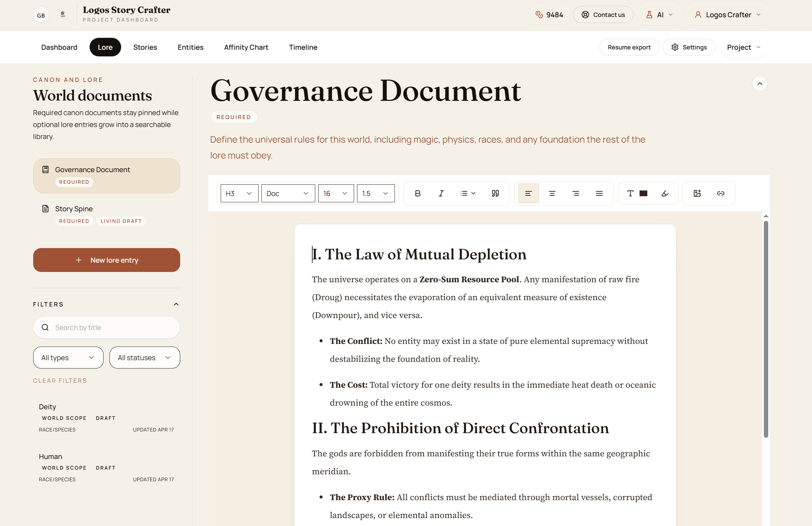Open the Affinity Chart tab
The width and height of the screenshot is (812, 526).
(x=246, y=47)
